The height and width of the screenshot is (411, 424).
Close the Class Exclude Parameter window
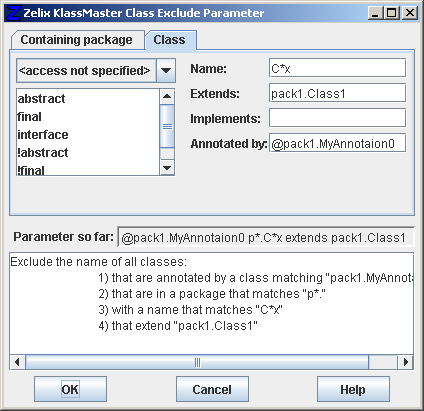point(410,13)
